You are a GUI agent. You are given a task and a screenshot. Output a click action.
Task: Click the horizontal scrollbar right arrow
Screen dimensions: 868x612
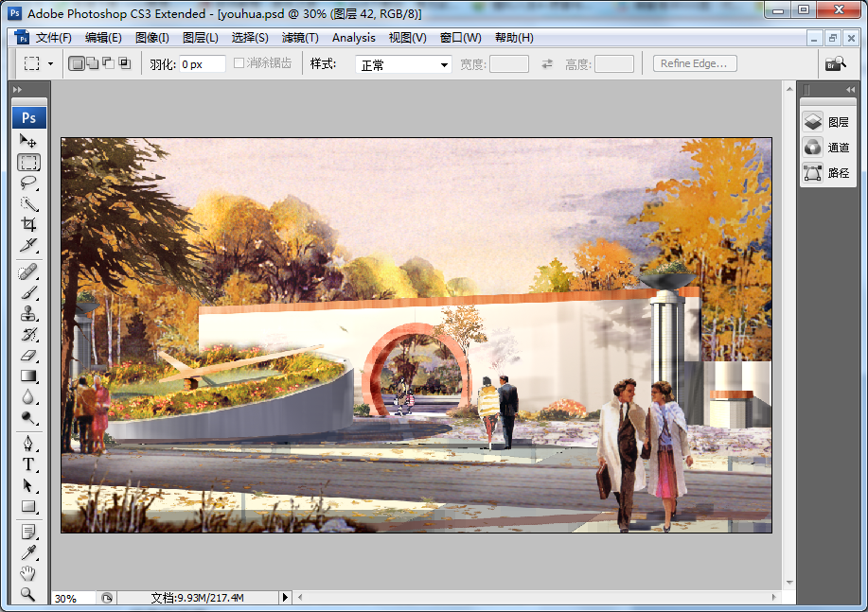[775, 597]
